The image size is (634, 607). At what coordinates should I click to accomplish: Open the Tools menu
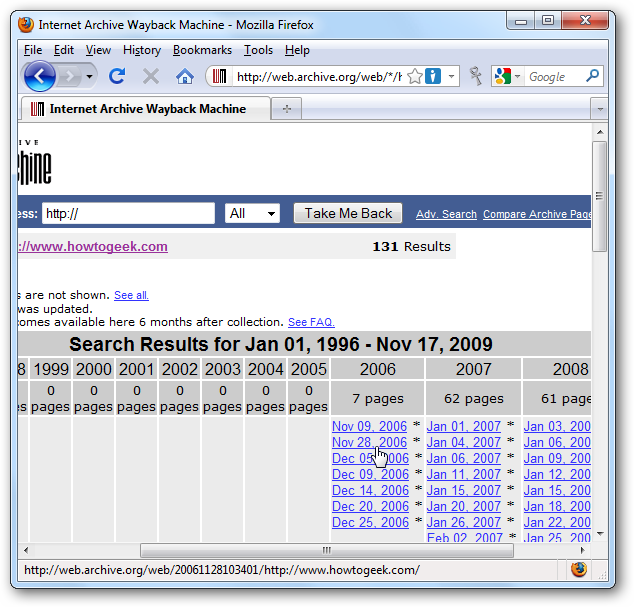258,50
